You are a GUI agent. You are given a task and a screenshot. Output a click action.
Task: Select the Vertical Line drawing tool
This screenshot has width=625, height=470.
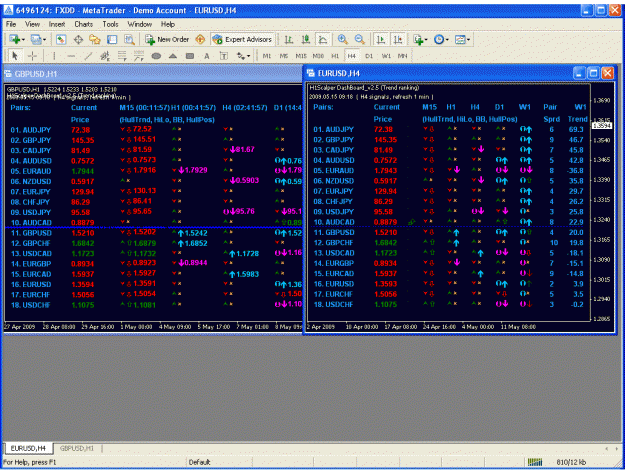point(54,56)
